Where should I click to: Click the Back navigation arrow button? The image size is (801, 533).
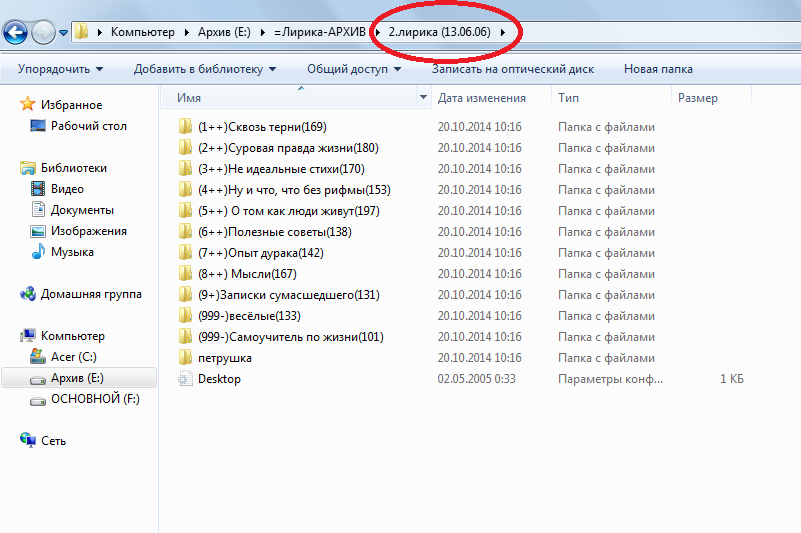coord(15,33)
